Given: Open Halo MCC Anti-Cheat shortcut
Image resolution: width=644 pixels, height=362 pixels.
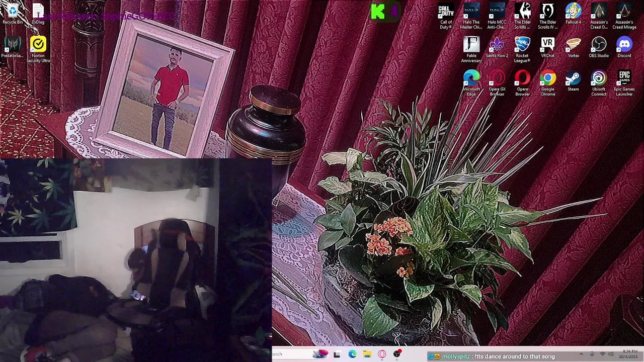Looking at the screenshot, I should tap(497, 16).
